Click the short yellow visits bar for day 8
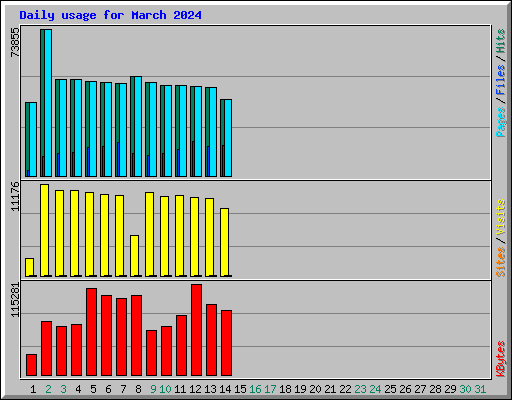The width and height of the screenshot is (512, 400). pyautogui.click(x=134, y=256)
